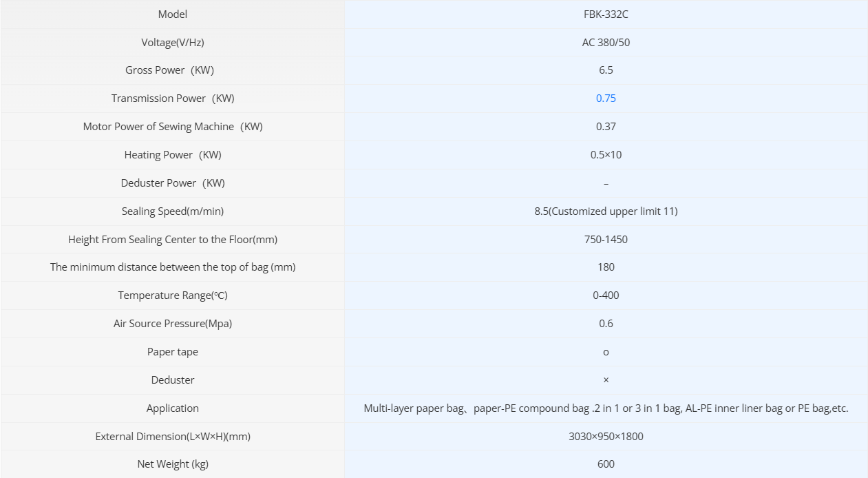Click the blue 0.75 transmission power value
This screenshot has height=478, width=868.
pos(606,98)
